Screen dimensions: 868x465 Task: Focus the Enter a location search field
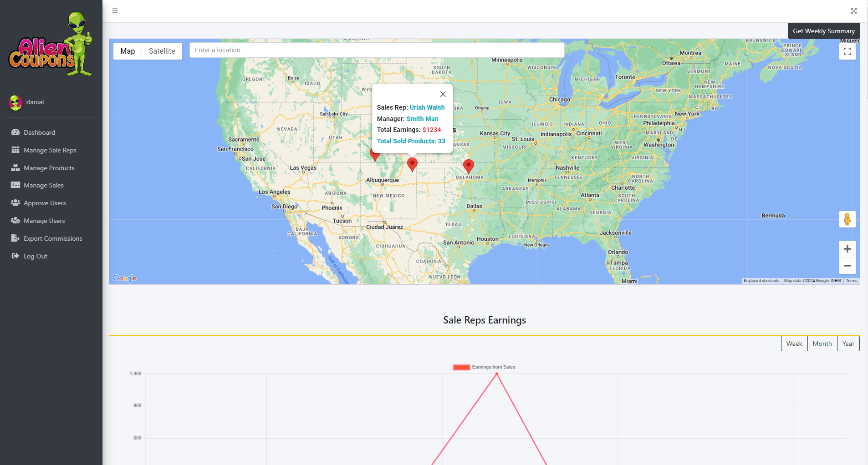point(377,50)
